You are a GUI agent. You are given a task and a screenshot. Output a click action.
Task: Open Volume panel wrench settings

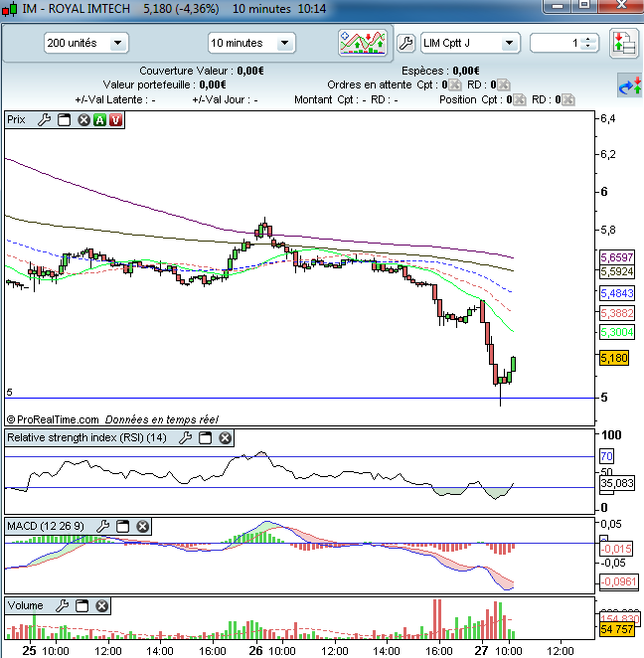tap(62, 605)
